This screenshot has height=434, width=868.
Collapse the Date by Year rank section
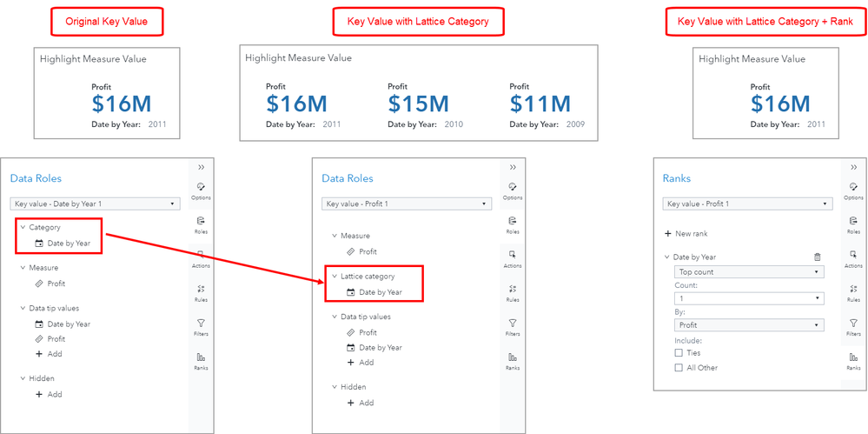pos(666,257)
